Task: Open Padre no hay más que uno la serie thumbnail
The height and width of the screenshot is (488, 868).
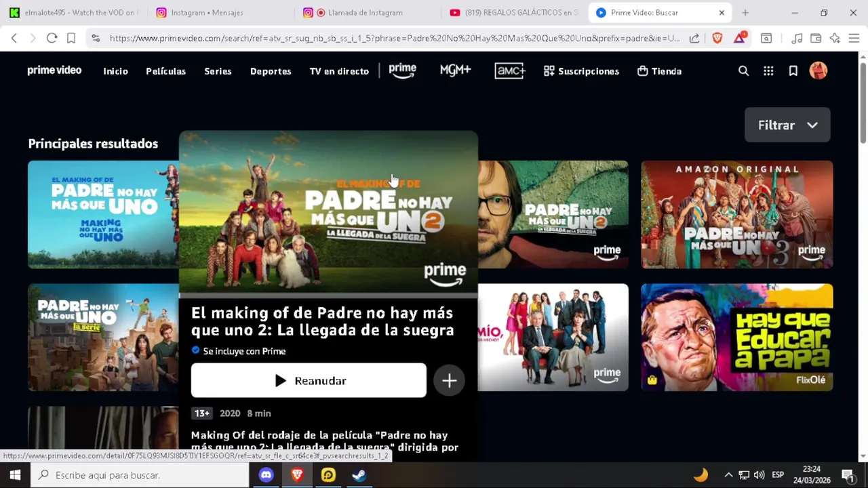Action: [103, 337]
